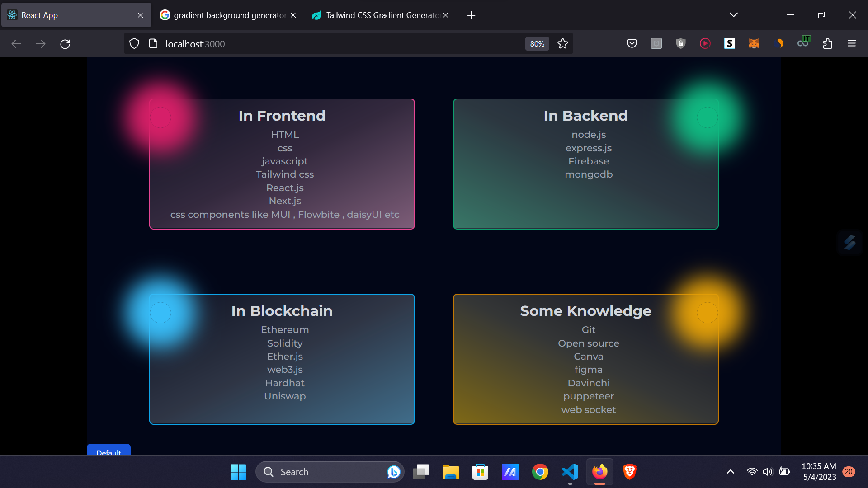Bookmark this page with the star icon
The height and width of the screenshot is (488, 868).
(x=563, y=44)
